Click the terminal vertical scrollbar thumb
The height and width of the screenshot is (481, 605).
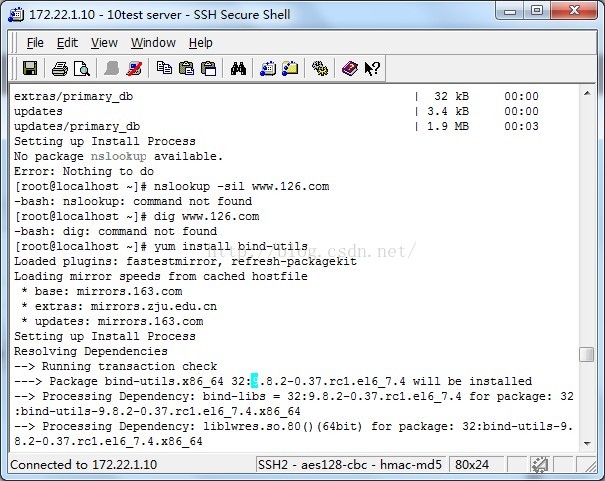pyautogui.click(x=587, y=354)
